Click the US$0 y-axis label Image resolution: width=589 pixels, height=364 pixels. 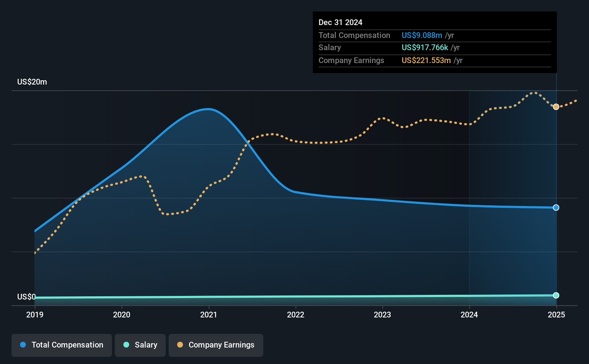pyautogui.click(x=27, y=297)
